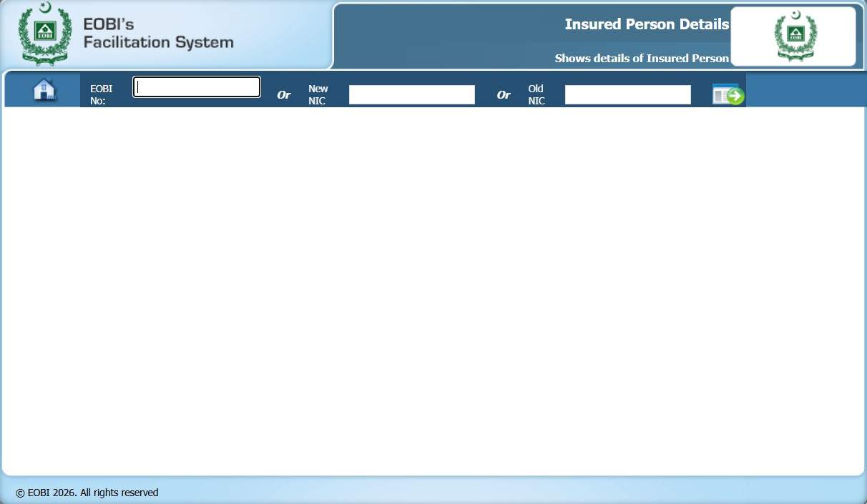Click inside the EOBI No input box

tap(196, 87)
